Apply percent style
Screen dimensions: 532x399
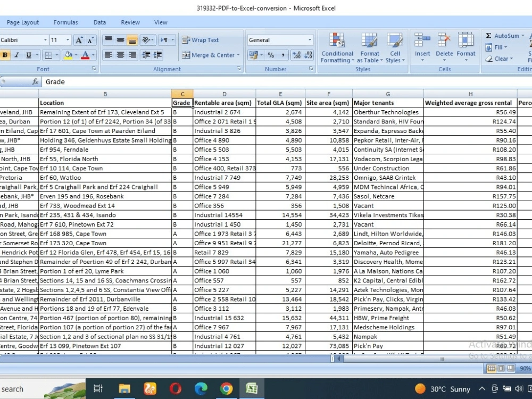271,55
